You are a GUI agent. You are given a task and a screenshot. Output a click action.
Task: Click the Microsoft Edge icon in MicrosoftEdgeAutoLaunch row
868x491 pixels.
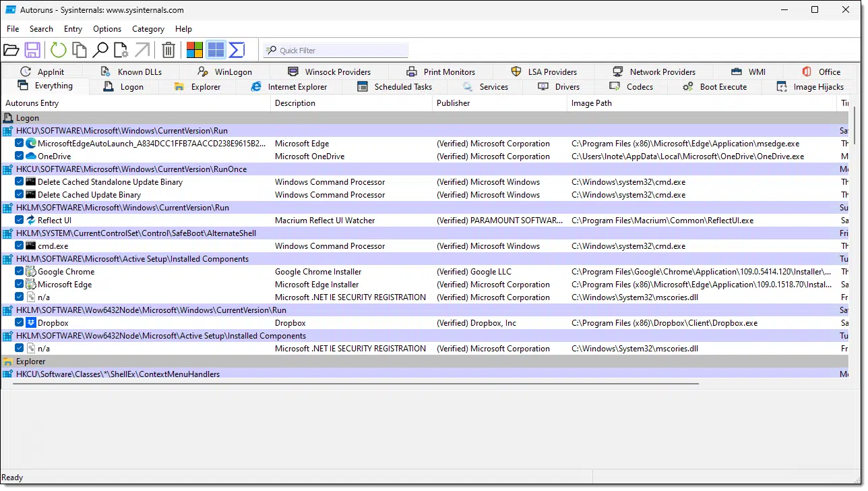(31, 143)
